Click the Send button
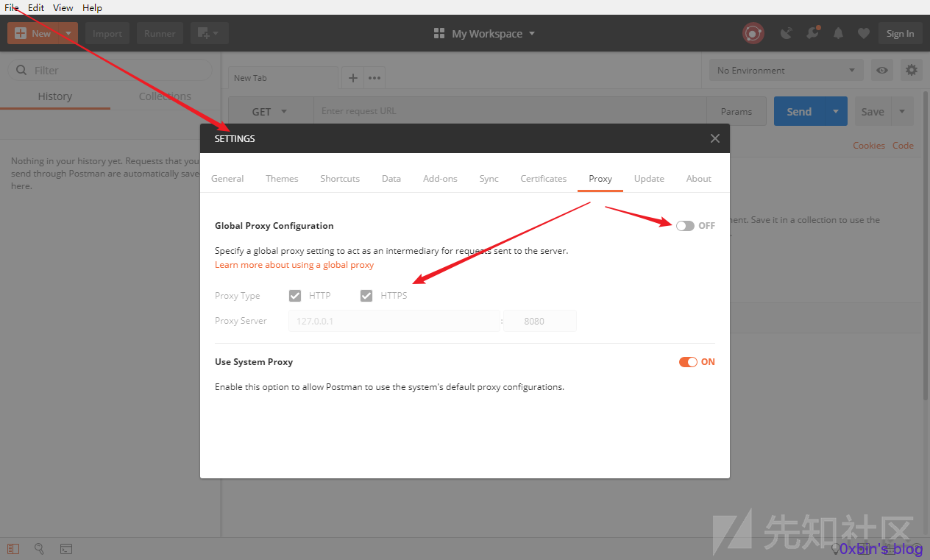This screenshot has width=930, height=560. (799, 112)
